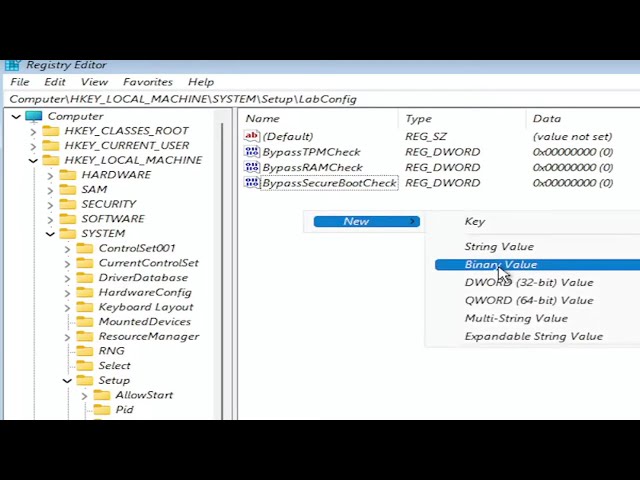Collapse the SYSTEM key chevron
The width and height of the screenshot is (640, 480).
50,234
